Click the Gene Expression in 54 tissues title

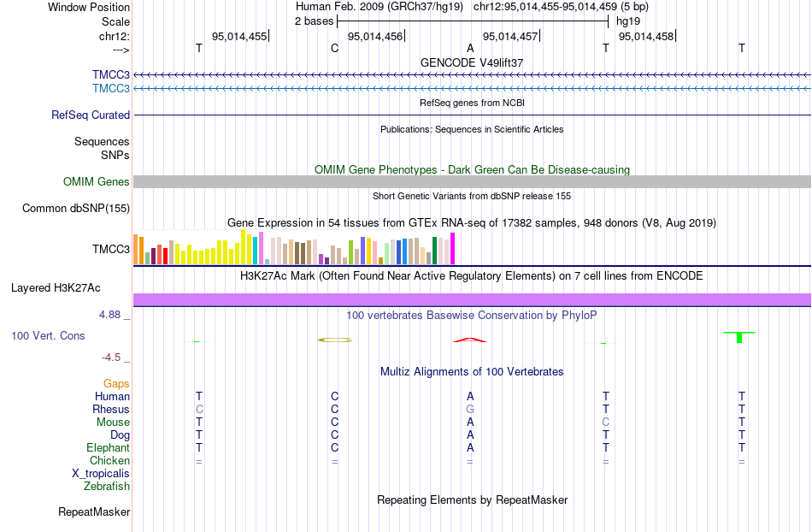(472, 222)
